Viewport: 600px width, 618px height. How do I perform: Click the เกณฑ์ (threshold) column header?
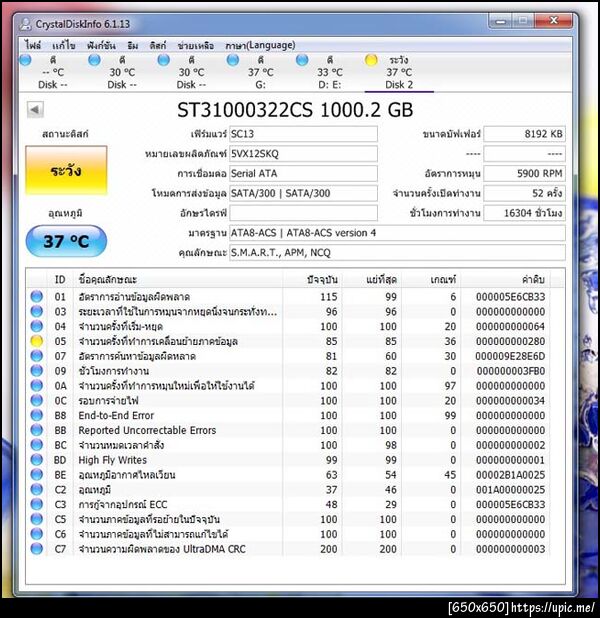pos(431,279)
